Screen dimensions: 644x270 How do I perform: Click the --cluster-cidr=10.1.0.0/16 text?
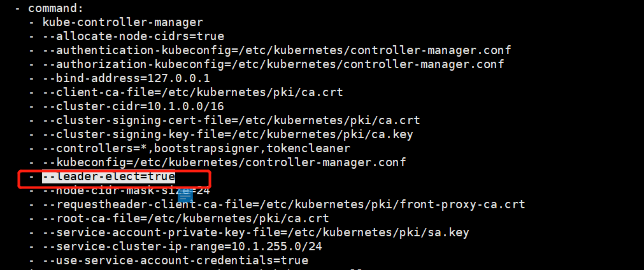pyautogui.click(x=133, y=106)
